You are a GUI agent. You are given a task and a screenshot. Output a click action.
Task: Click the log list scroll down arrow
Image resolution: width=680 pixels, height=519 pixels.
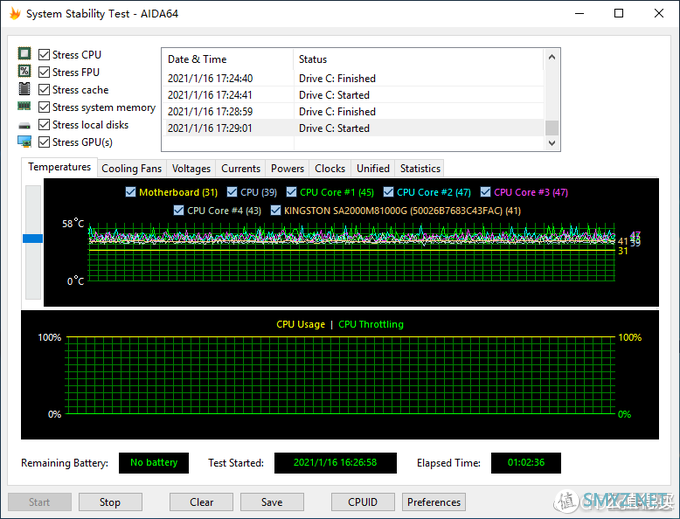[552, 143]
